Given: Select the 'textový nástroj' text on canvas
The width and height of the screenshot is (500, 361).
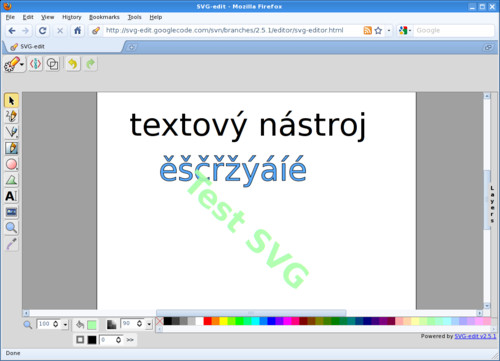Looking at the screenshot, I should coord(248,126).
